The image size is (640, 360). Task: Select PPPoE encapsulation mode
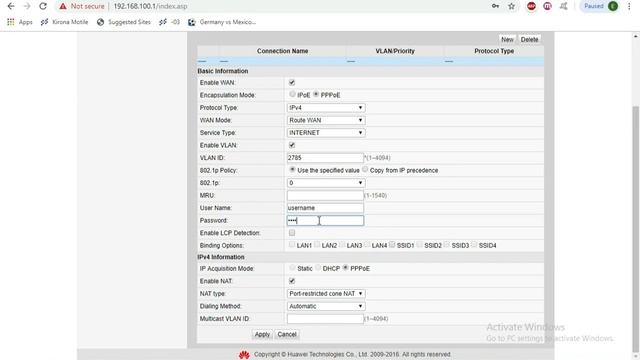316,94
